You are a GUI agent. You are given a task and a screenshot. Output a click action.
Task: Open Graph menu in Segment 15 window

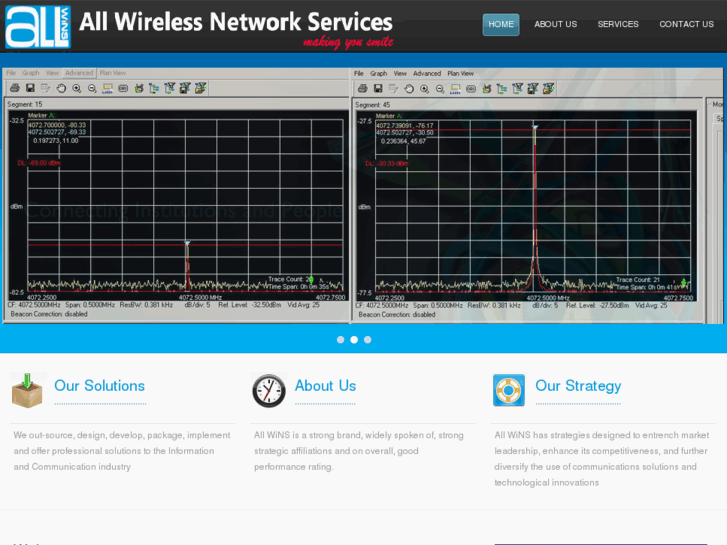click(x=31, y=73)
